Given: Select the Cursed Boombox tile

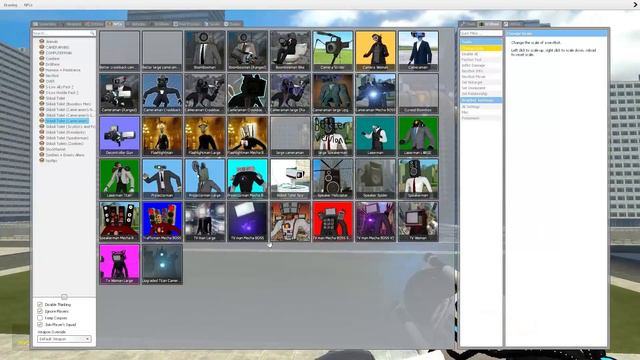Looking at the screenshot, I should [418, 93].
